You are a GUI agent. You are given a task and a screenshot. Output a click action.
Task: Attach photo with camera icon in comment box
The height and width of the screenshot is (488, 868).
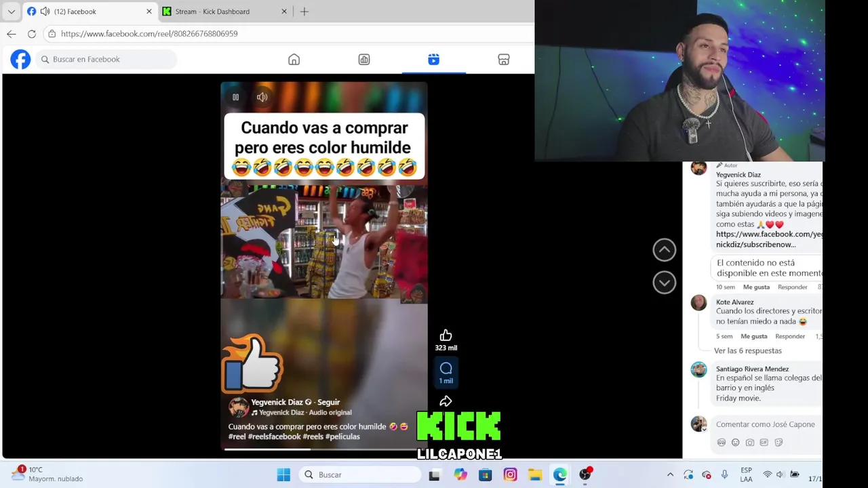(x=749, y=443)
